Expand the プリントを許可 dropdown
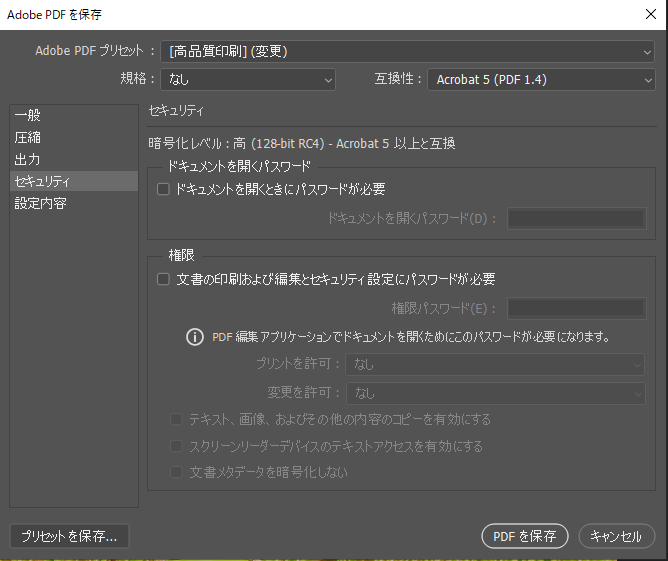The width and height of the screenshot is (668, 561). click(x=495, y=365)
